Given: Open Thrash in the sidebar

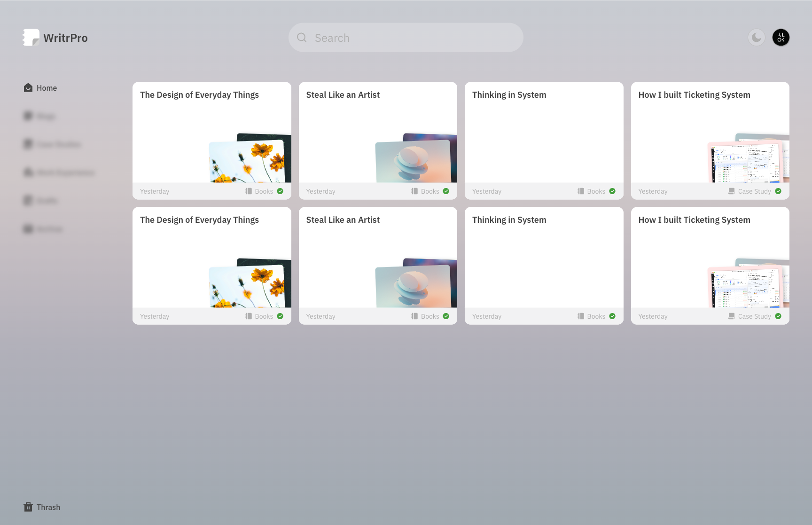Looking at the screenshot, I should (x=42, y=507).
